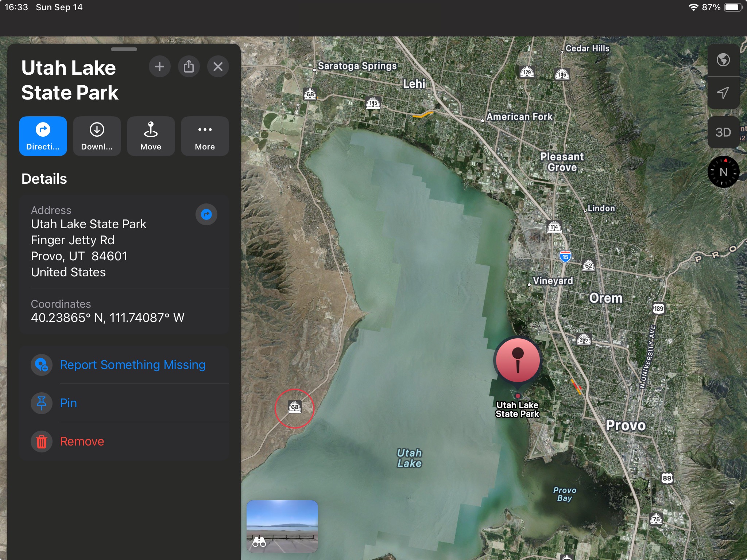Screen dimensions: 747x560
Task: Tap the N University Ave road label
Action: pos(647,357)
